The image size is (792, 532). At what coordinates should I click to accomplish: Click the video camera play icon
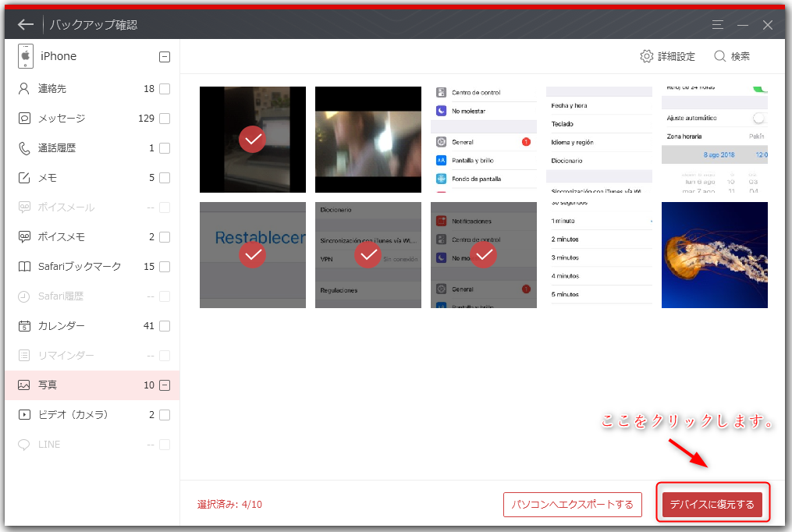pos(23,415)
